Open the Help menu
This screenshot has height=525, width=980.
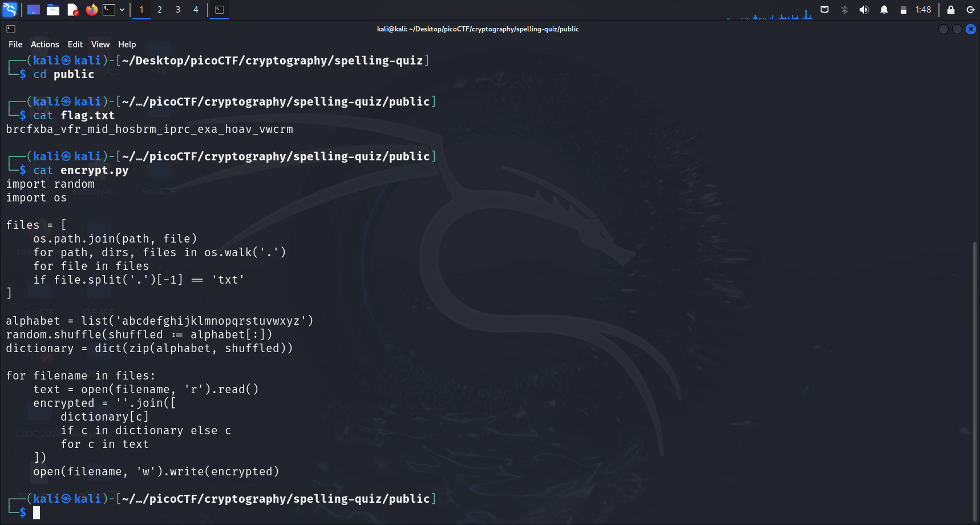click(x=127, y=45)
